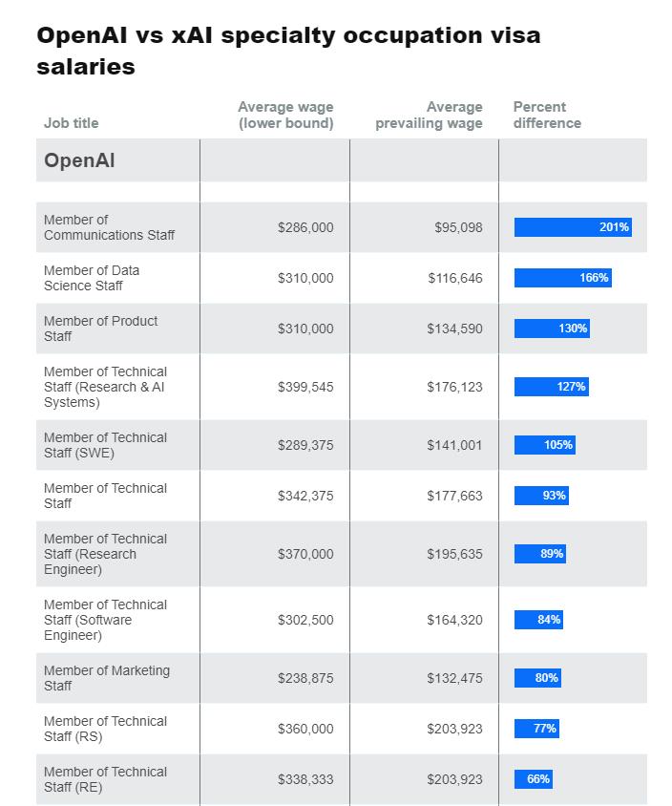Select the OpenAI group heading row
The image size is (672, 806).
79,160
